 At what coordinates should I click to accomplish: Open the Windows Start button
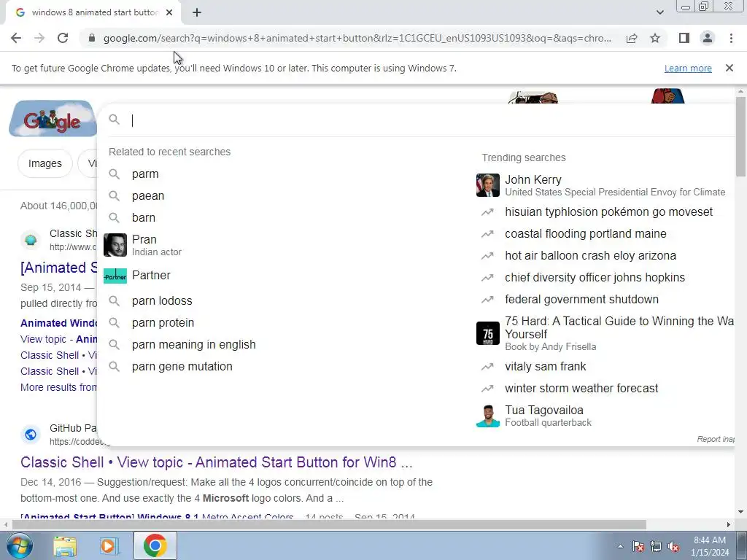(x=19, y=545)
